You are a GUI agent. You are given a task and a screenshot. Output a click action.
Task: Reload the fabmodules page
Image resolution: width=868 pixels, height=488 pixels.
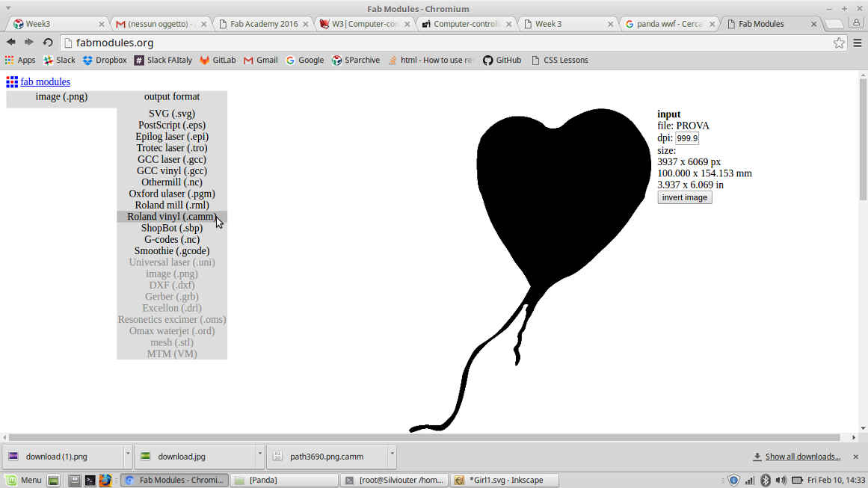(x=48, y=42)
